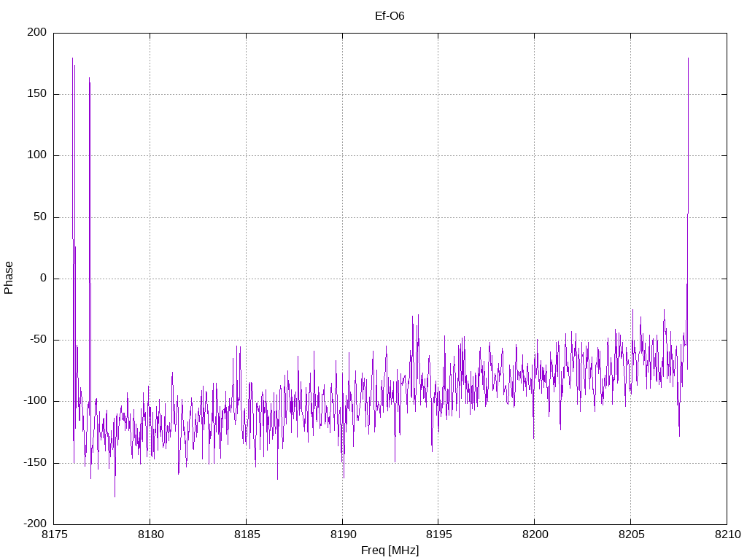
Task: Pick the 8190 x-axis tick label
Action: [342, 534]
